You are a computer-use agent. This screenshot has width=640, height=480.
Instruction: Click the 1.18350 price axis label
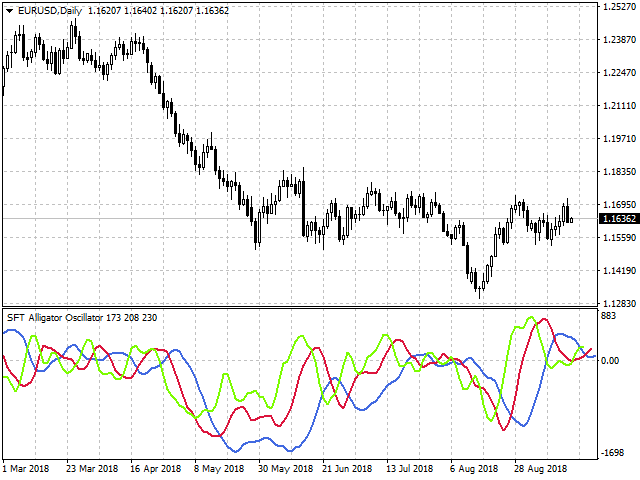point(619,172)
